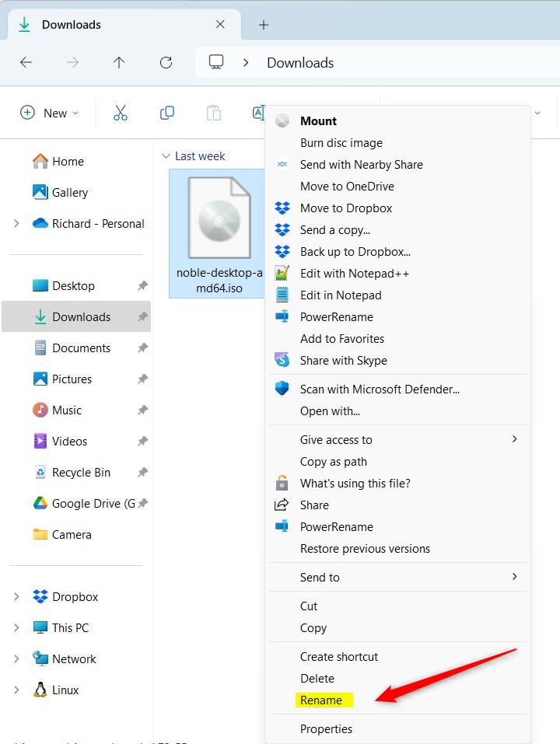Screen dimensions: 560x744
Task: Unpin Desktop using its pin icon
Action: coord(142,285)
